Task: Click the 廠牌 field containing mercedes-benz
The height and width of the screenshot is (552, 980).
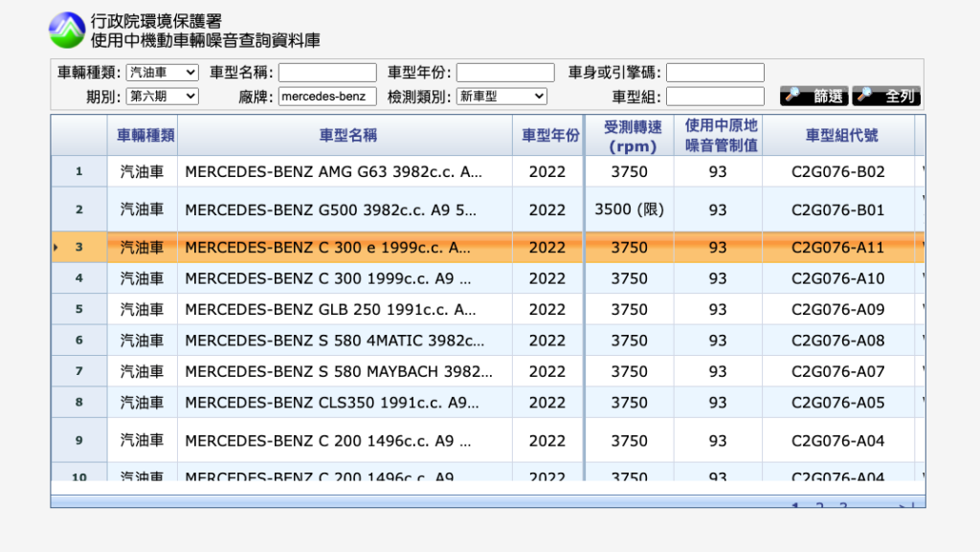Action: click(327, 97)
